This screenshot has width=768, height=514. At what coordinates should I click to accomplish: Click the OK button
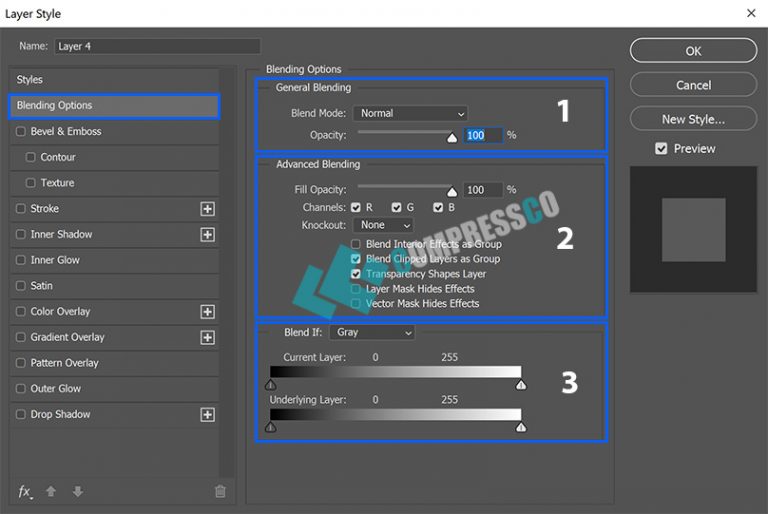(693, 51)
